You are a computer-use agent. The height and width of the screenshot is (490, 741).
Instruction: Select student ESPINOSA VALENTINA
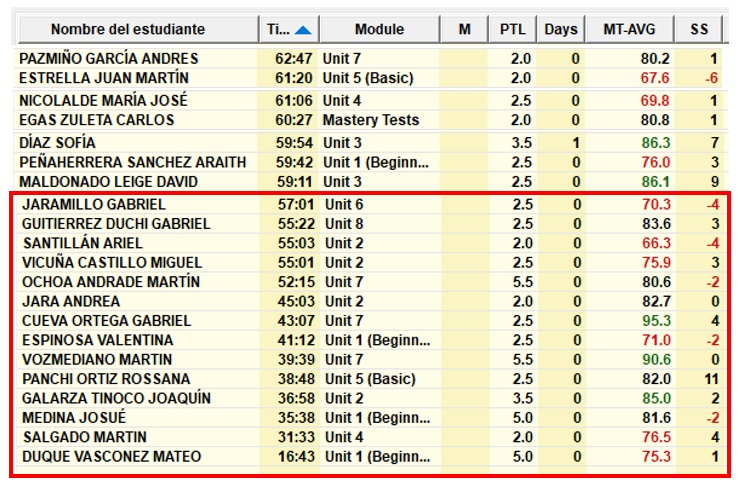coord(97,340)
